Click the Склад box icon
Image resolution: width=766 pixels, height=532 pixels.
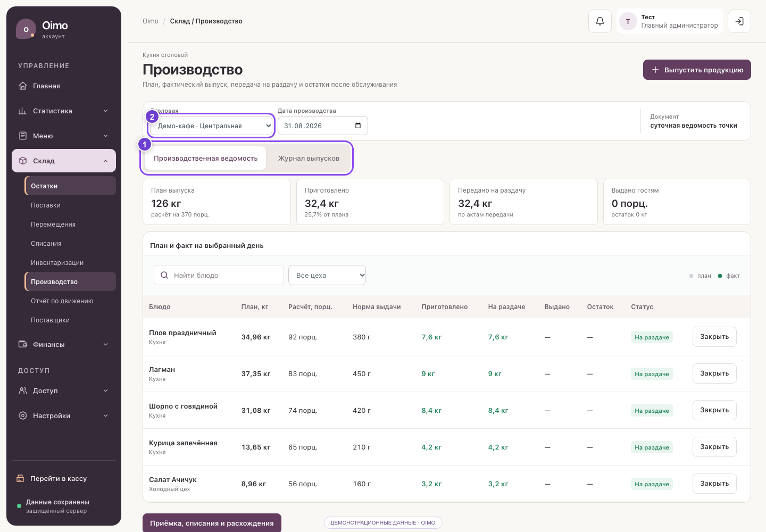point(23,161)
